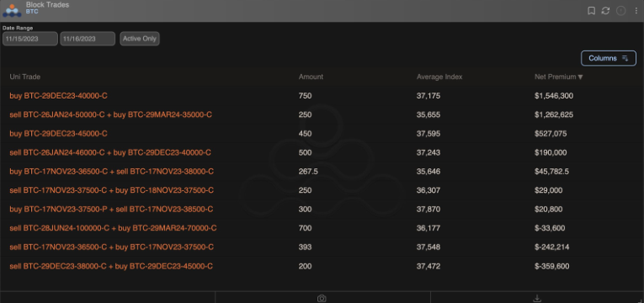Click the Block Trades panel title
Screen dimensions: 644x303
pyautogui.click(x=48, y=5)
